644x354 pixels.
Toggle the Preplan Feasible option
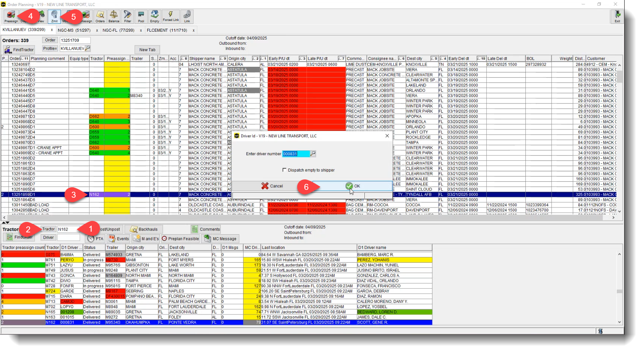[x=180, y=238]
